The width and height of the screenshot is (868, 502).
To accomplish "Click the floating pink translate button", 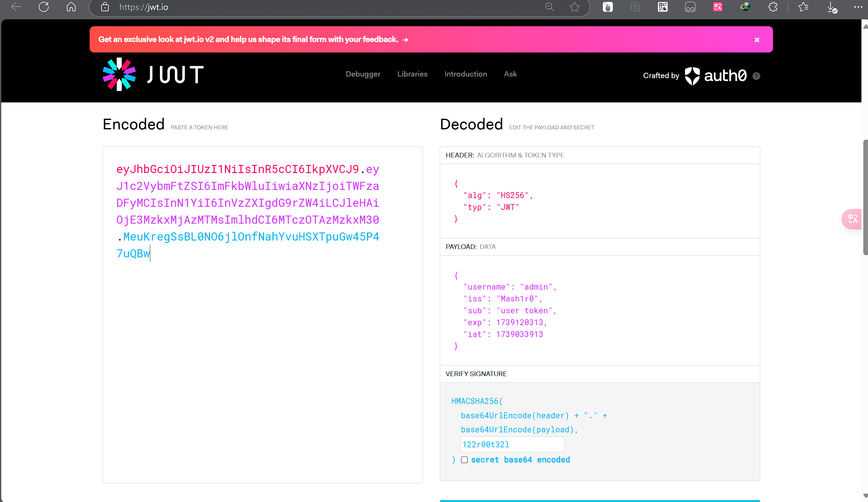I will 852,219.
